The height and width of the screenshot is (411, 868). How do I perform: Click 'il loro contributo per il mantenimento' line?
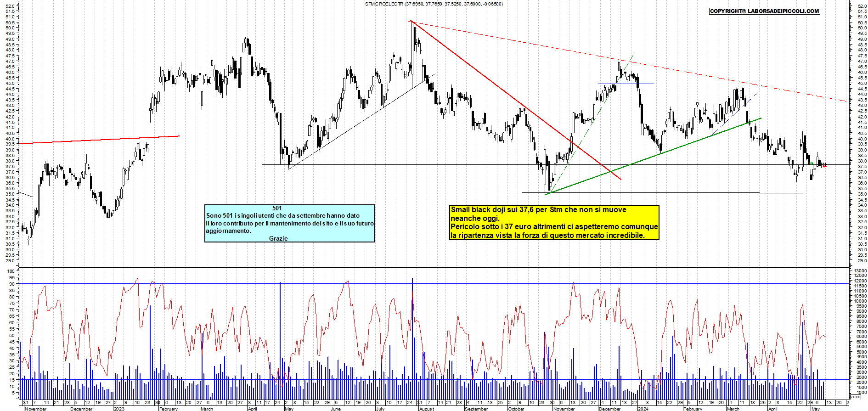[290, 223]
